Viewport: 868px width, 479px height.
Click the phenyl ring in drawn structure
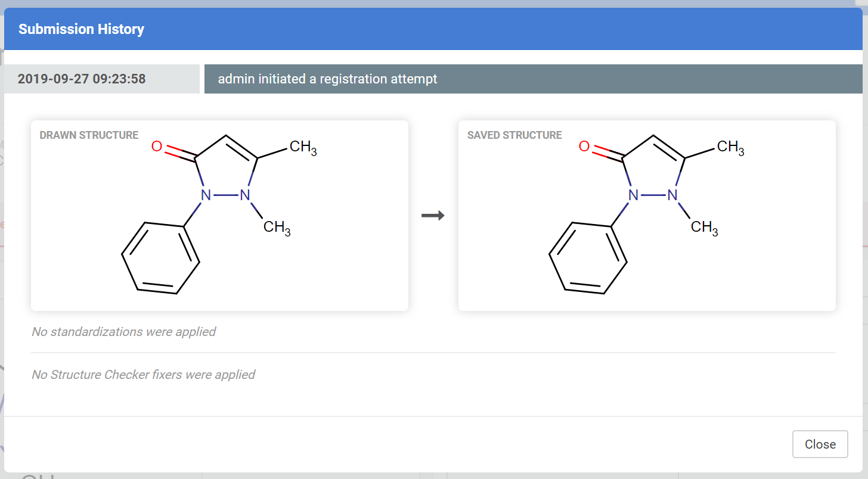pyautogui.click(x=160, y=257)
